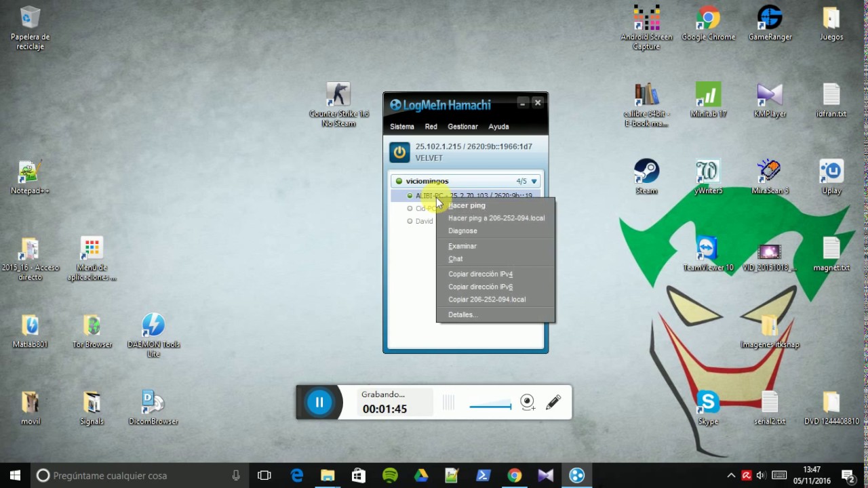This screenshot has width=868, height=488.
Task: Open the Ayuda menu in Hamachi
Action: (x=498, y=127)
